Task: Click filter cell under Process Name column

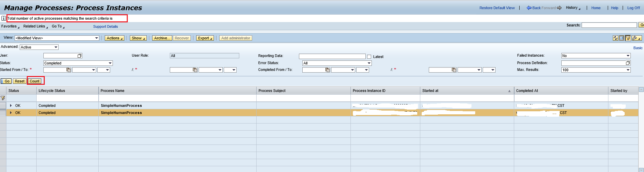Action: pyautogui.click(x=177, y=98)
